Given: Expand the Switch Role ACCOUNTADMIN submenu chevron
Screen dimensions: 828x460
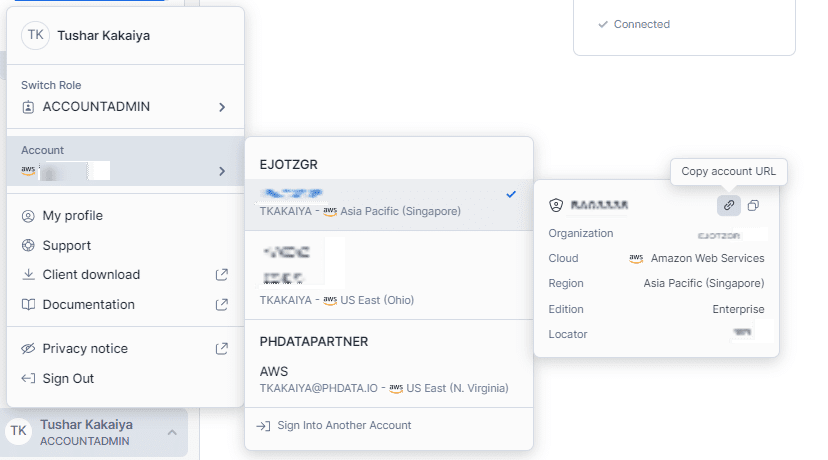Looking at the screenshot, I should (222, 107).
